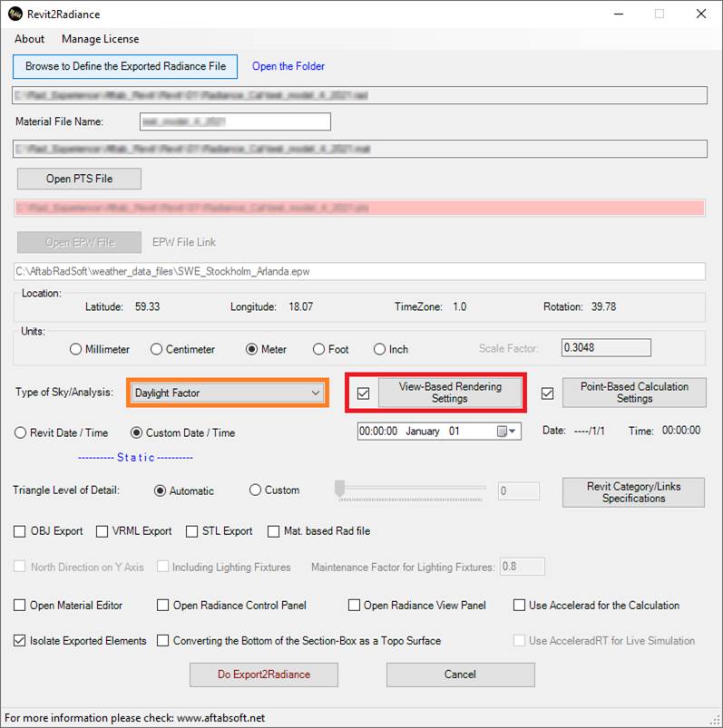Open the calendar picker icon in date field

click(506, 432)
